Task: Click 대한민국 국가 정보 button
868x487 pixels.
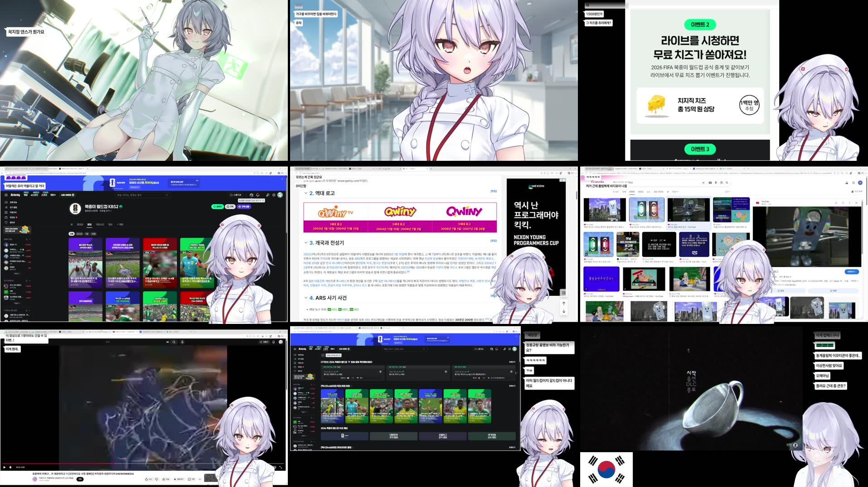Action: (x=393, y=436)
